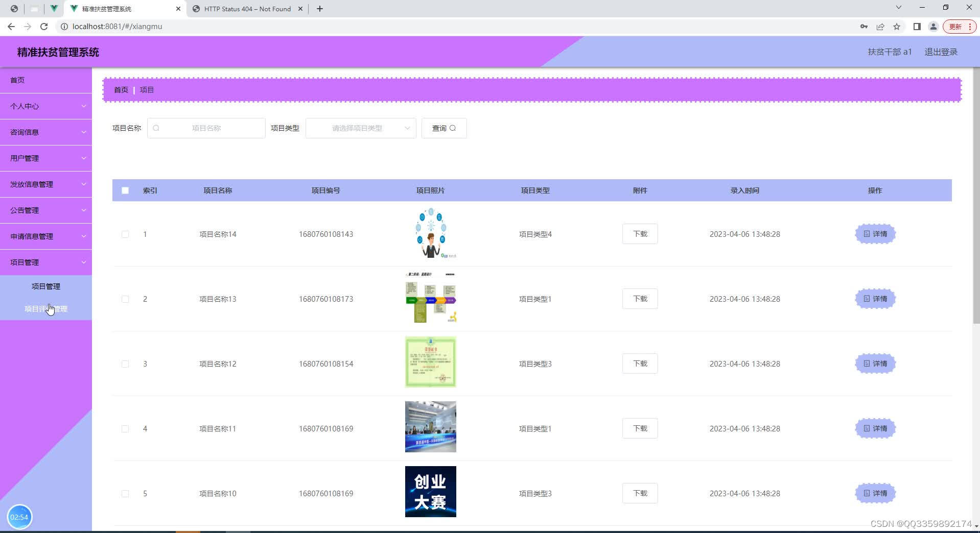980x533 pixels.
Task: Open 详情 for 项目名称11
Action: click(x=875, y=428)
